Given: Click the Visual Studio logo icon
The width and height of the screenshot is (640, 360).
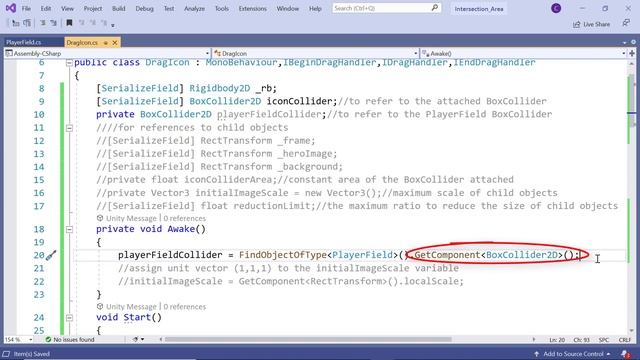Looking at the screenshot, I should pyautogui.click(x=10, y=8).
